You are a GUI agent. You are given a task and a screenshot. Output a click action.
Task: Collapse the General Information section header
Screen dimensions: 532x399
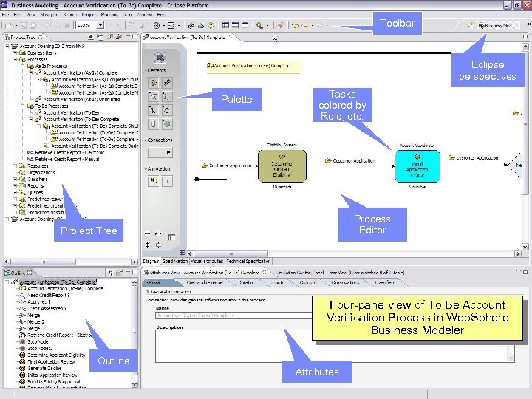(x=147, y=292)
